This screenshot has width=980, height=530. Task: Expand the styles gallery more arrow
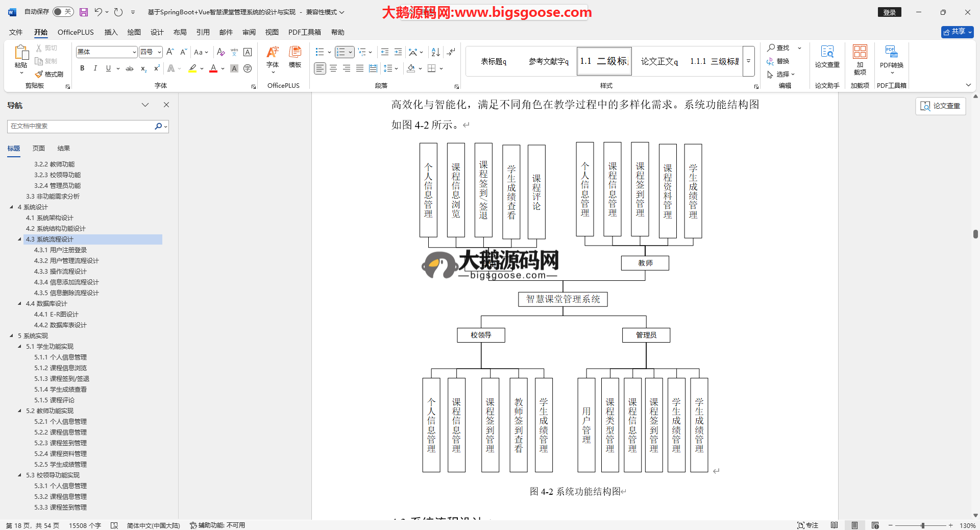[x=748, y=61]
